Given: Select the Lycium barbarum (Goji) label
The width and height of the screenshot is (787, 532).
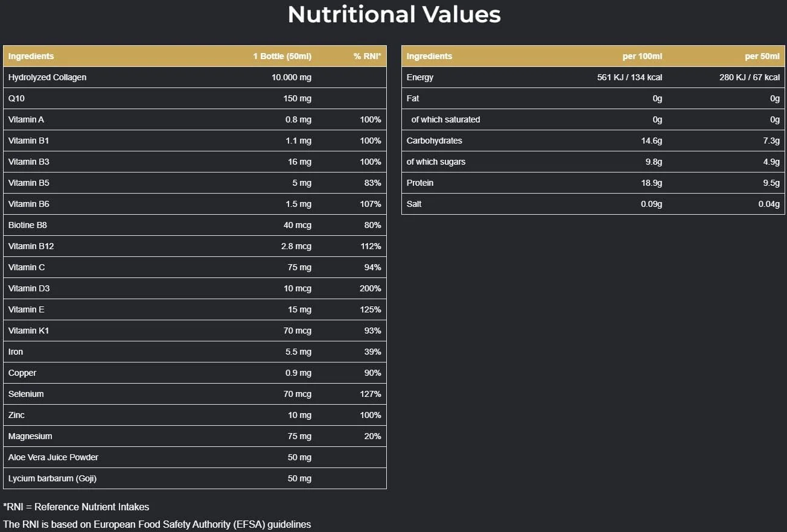Looking at the screenshot, I should click(53, 478).
